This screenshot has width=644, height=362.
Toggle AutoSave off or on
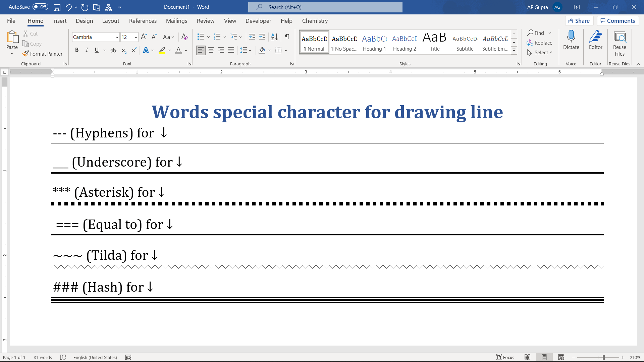click(40, 7)
